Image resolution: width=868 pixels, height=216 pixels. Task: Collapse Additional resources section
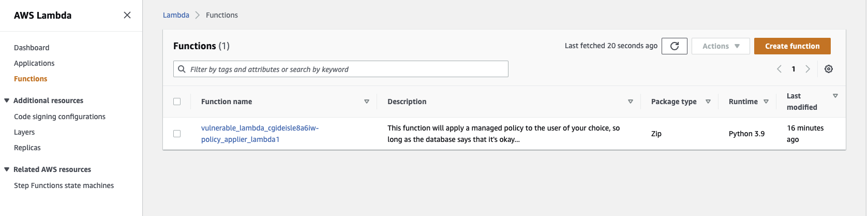7,100
